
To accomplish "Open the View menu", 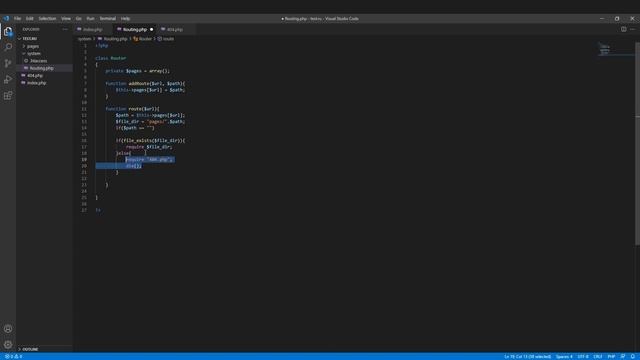I will pyautogui.click(x=66, y=18).
